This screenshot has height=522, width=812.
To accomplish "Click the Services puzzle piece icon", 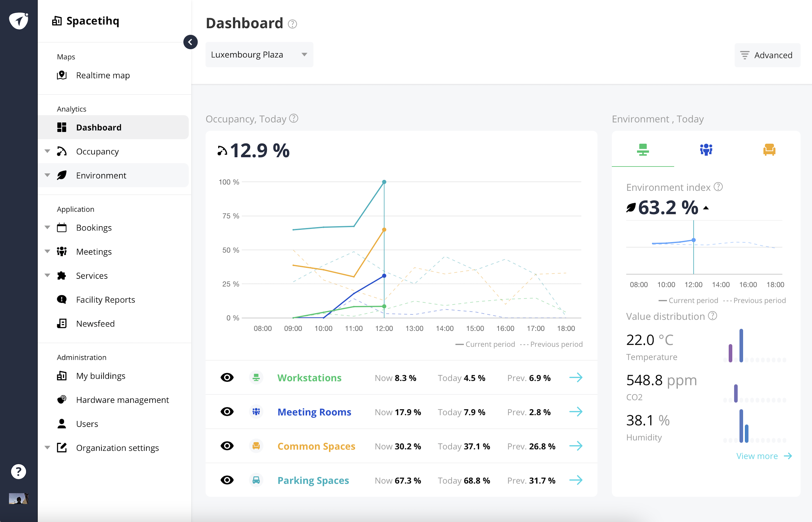I will tap(62, 275).
